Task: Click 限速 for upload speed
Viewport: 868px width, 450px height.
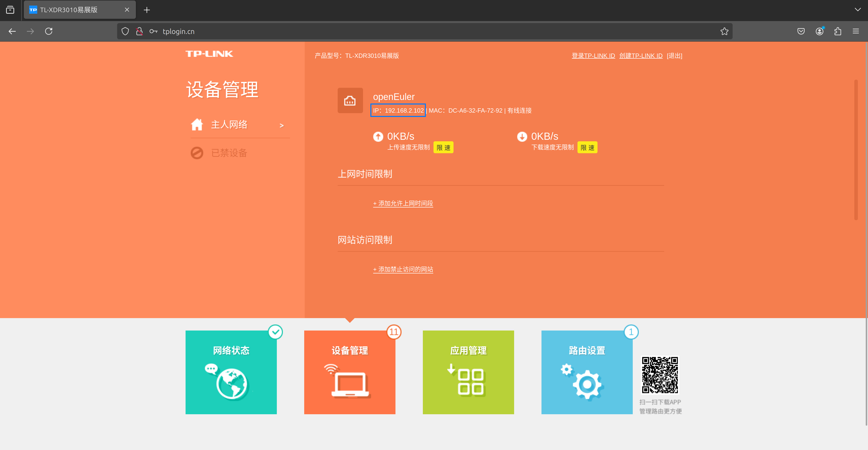Action: click(443, 148)
